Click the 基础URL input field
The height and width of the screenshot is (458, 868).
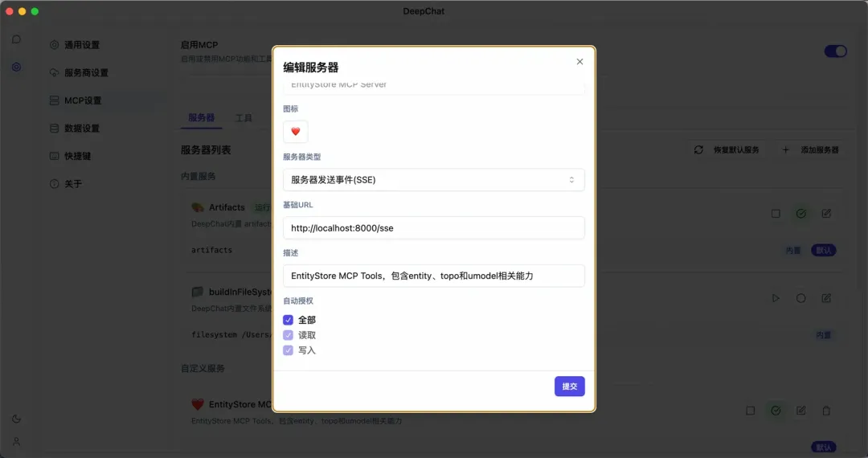[433, 228]
